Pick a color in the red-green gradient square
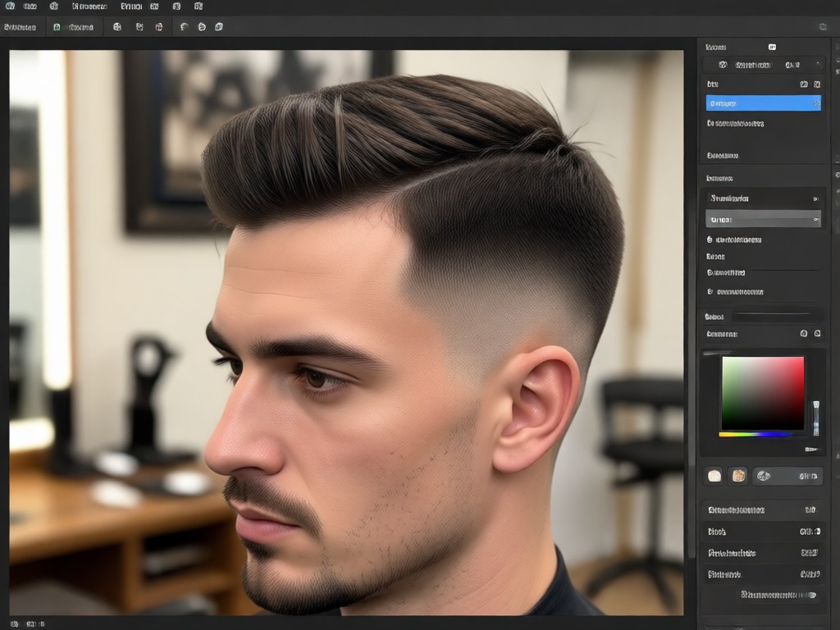 763,393
